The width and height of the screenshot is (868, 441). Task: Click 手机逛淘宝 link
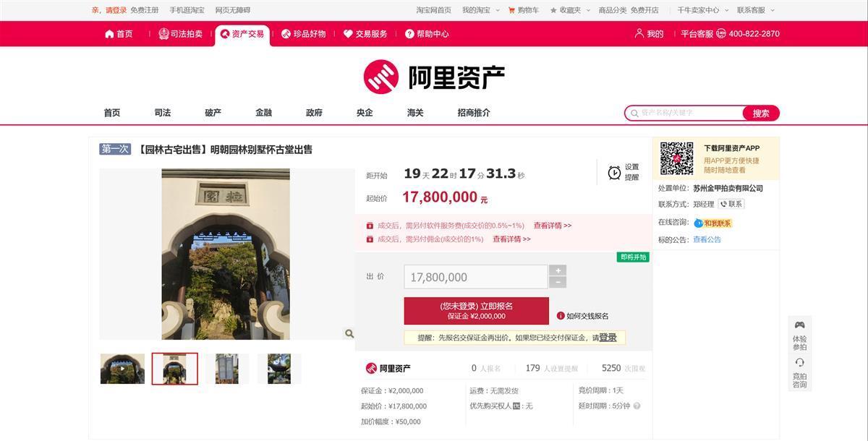(x=187, y=10)
